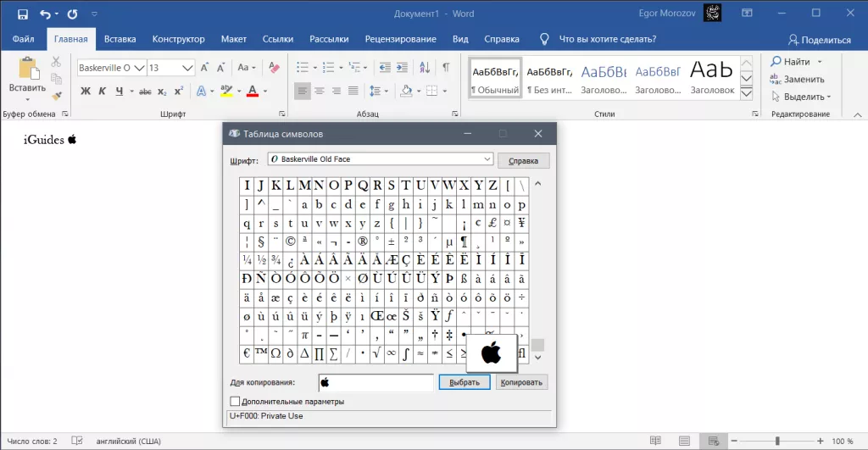Toggle strikethrough formatting
The width and height of the screenshot is (868, 450).
coord(145,91)
